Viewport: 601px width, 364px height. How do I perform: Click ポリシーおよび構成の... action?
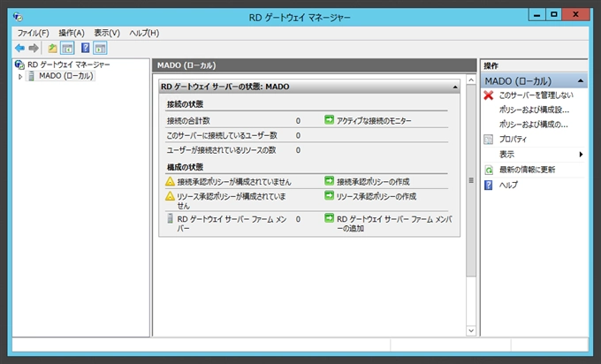533,125
